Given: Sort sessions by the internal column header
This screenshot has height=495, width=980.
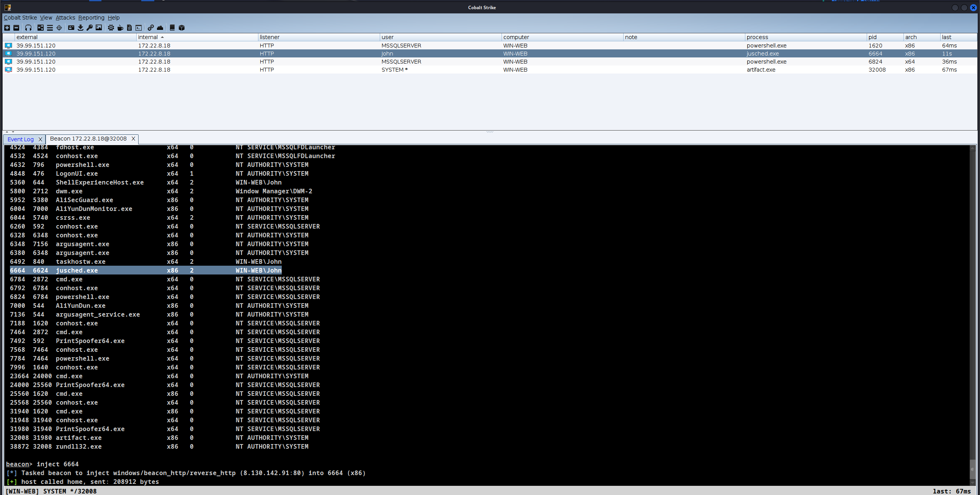Looking at the screenshot, I should pos(148,37).
